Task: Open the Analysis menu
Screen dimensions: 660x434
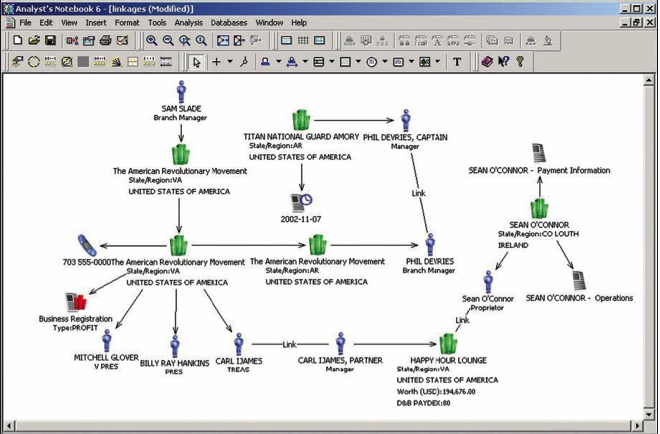Action: click(x=189, y=23)
